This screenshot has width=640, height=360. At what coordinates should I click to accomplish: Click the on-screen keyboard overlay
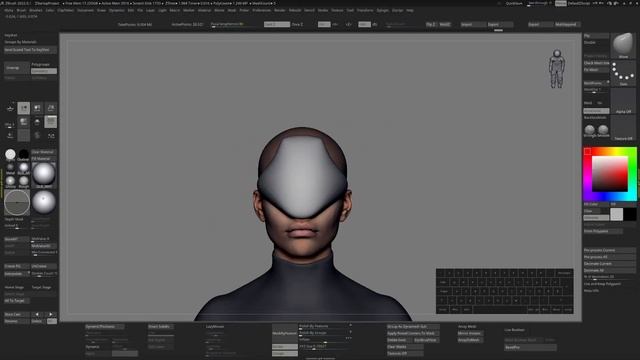(504, 291)
